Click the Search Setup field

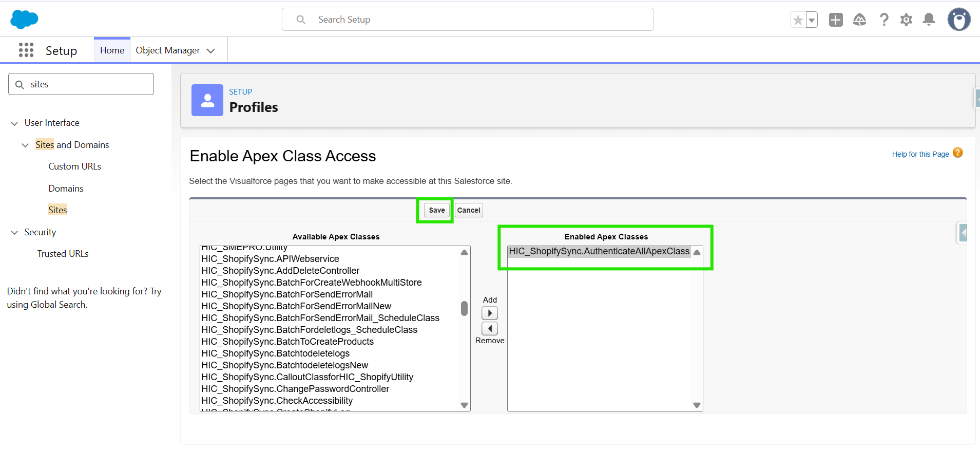[467, 20]
